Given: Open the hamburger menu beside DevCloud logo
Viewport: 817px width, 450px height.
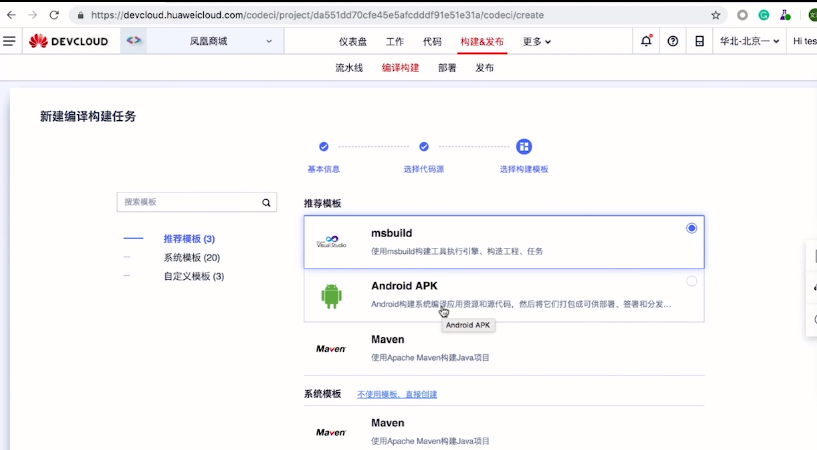Looking at the screenshot, I should pyautogui.click(x=9, y=41).
